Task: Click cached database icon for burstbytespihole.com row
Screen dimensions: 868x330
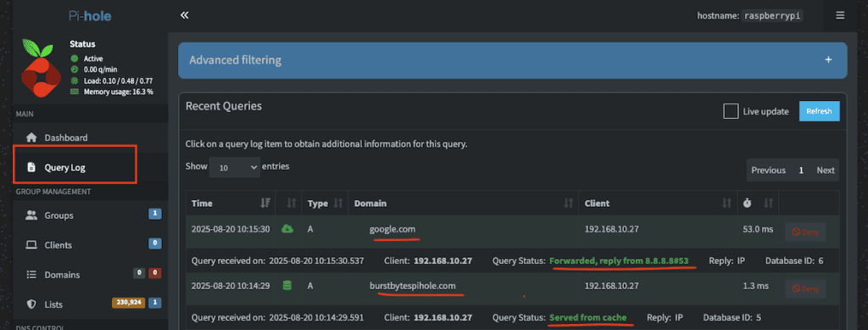Action: [x=287, y=286]
